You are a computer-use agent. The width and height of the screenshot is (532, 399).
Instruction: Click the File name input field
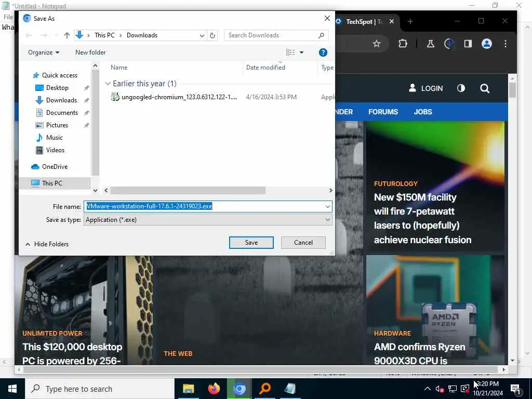[x=204, y=206]
